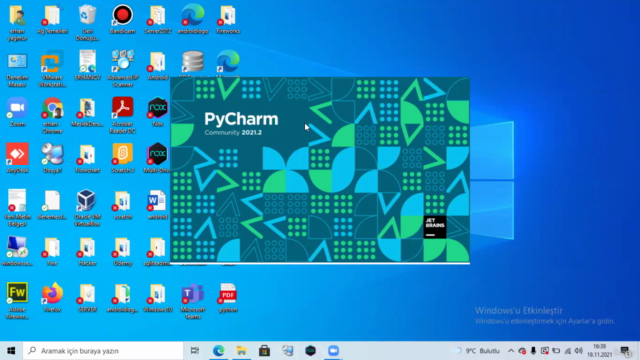Image resolution: width=640 pixels, height=360 pixels.
Task: Open the 9°C Bulutlu weather widget
Action: point(476,351)
